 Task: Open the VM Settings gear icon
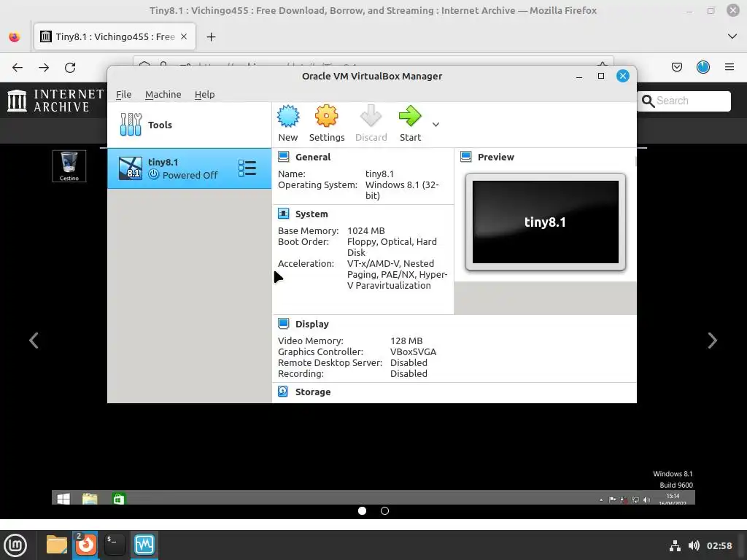326,116
